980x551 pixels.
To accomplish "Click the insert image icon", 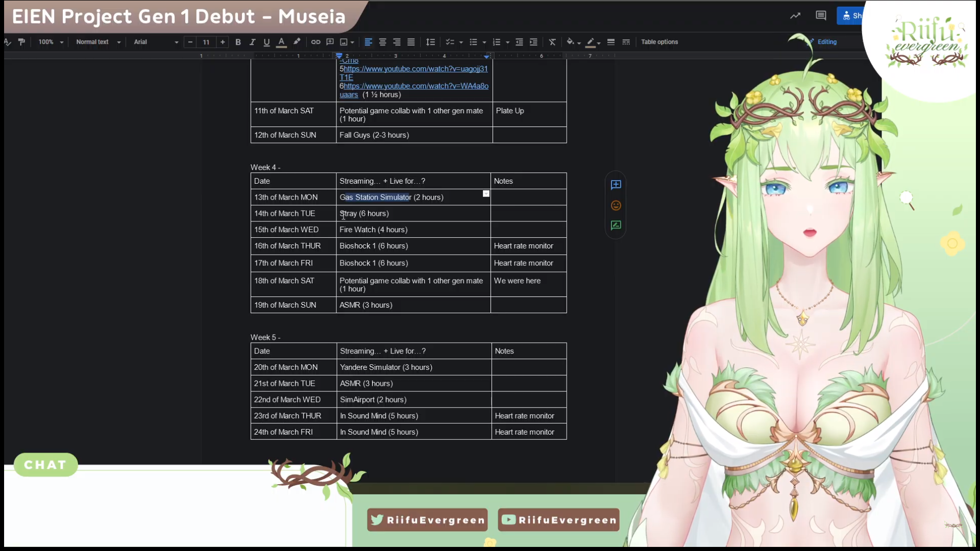I will (x=344, y=42).
